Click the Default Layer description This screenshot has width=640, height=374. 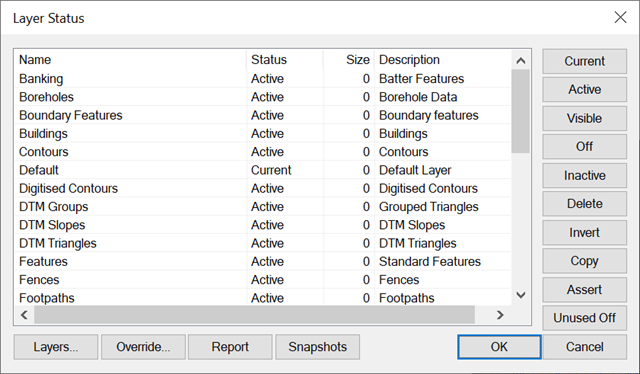[x=415, y=170]
